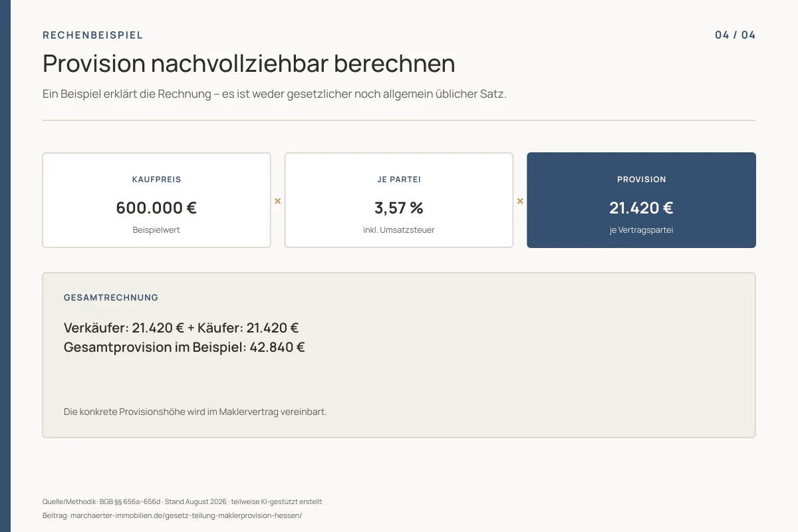Click the Gesamtprovision im Beispiel 42.840 € line
This screenshot has height=532, width=798.
coord(184,347)
